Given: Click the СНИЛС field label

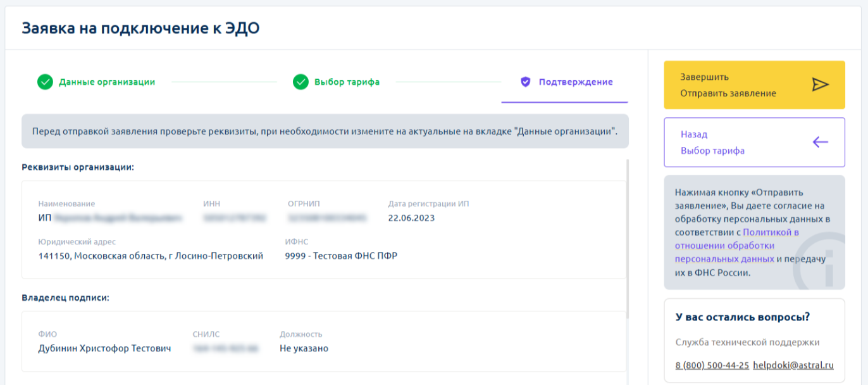Looking at the screenshot, I should click(x=206, y=334).
